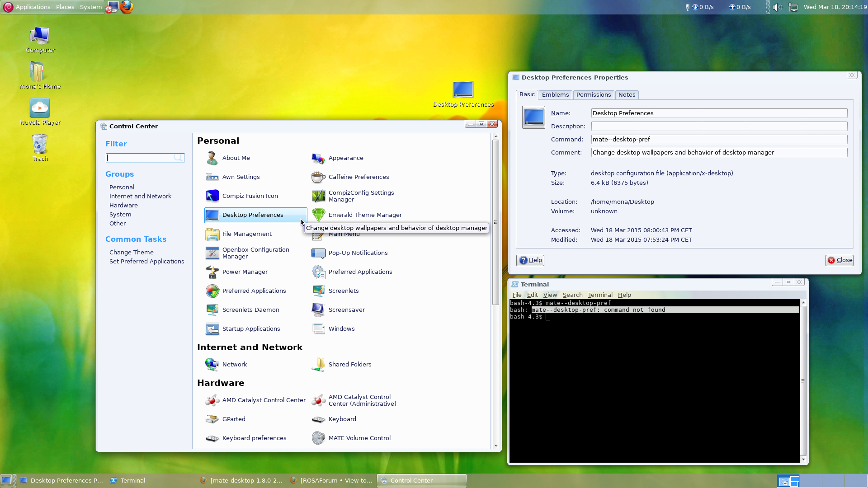Click the Caffeine Preferences coffee cup icon
The width and height of the screenshot is (868, 488).
point(319,177)
